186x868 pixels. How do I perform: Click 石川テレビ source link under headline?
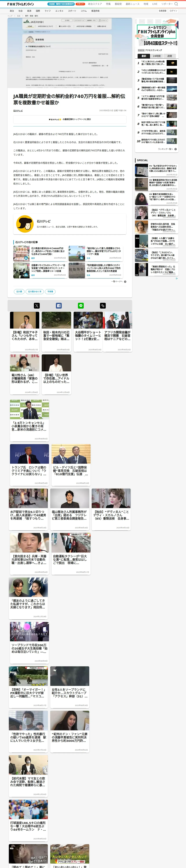(x=18, y=111)
